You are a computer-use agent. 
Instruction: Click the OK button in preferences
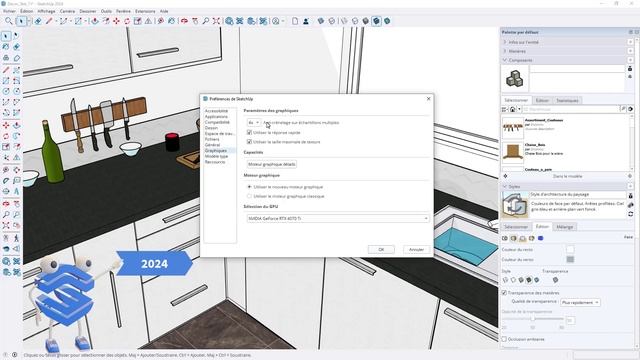point(381,249)
